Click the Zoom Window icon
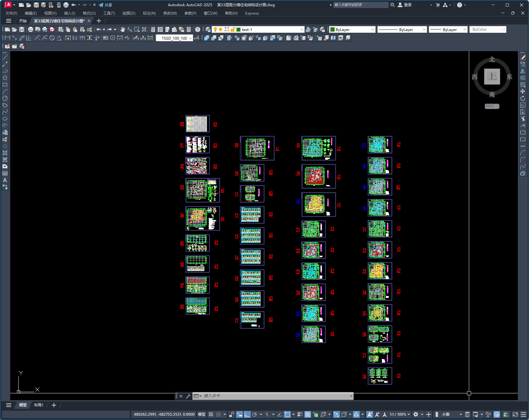Image resolution: width=529 pixels, height=420 pixels. click(137, 29)
